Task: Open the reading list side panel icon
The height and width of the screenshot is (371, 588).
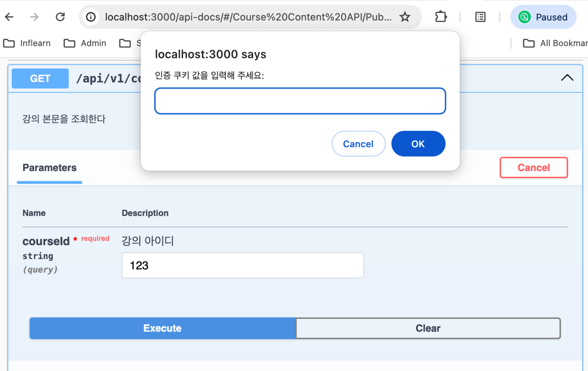Action: pos(480,17)
